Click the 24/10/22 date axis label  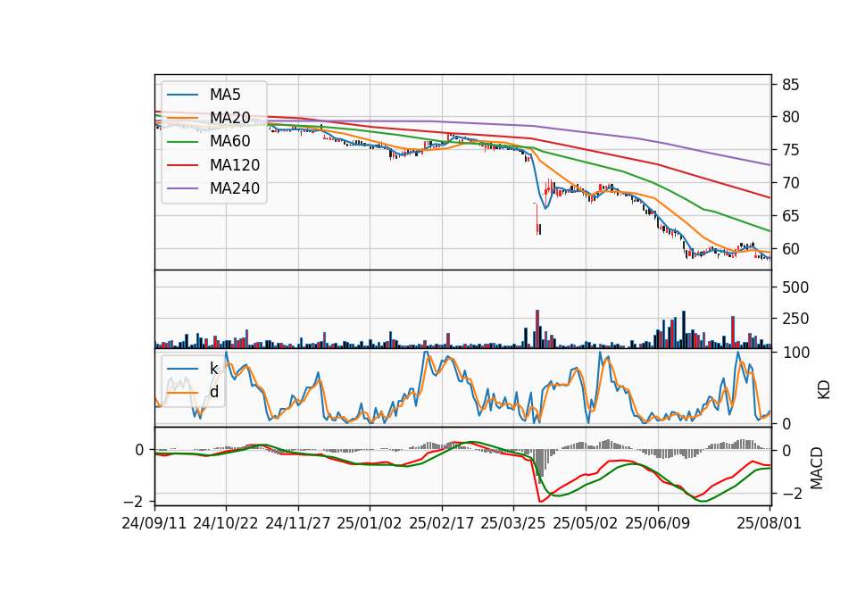click(226, 523)
